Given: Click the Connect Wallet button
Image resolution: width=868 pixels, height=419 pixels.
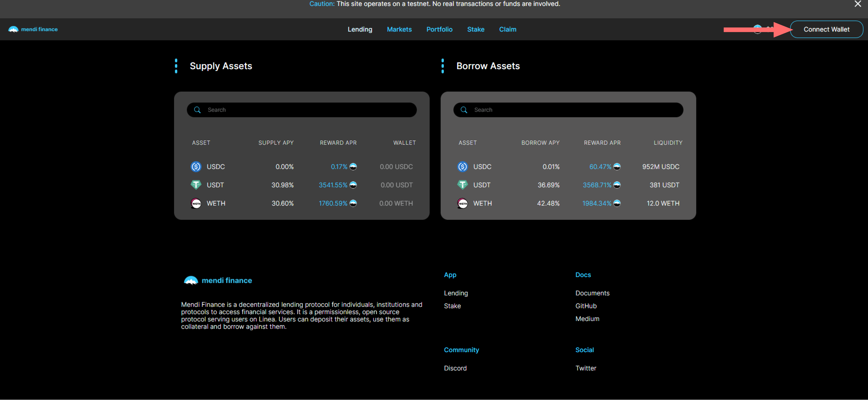Looking at the screenshot, I should coord(827,29).
